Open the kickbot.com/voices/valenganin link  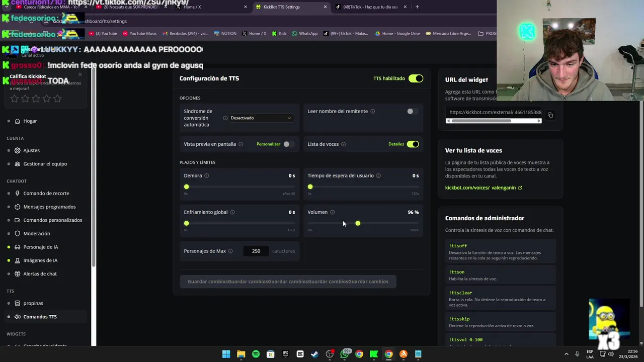(x=484, y=188)
